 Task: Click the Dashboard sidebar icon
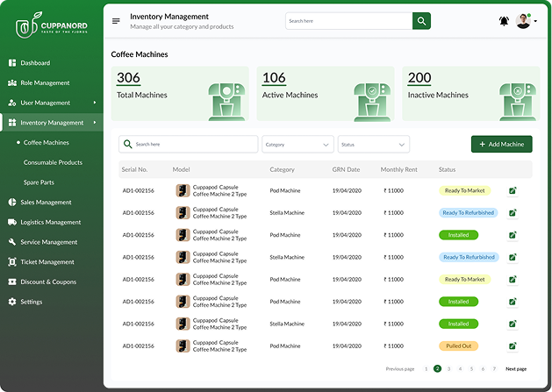[12, 63]
